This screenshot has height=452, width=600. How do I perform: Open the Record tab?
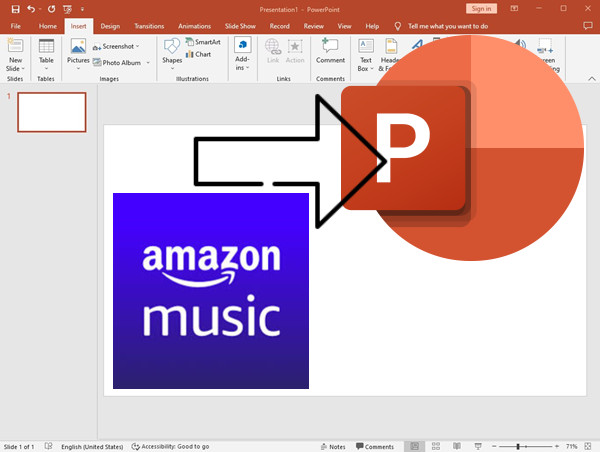[280, 26]
